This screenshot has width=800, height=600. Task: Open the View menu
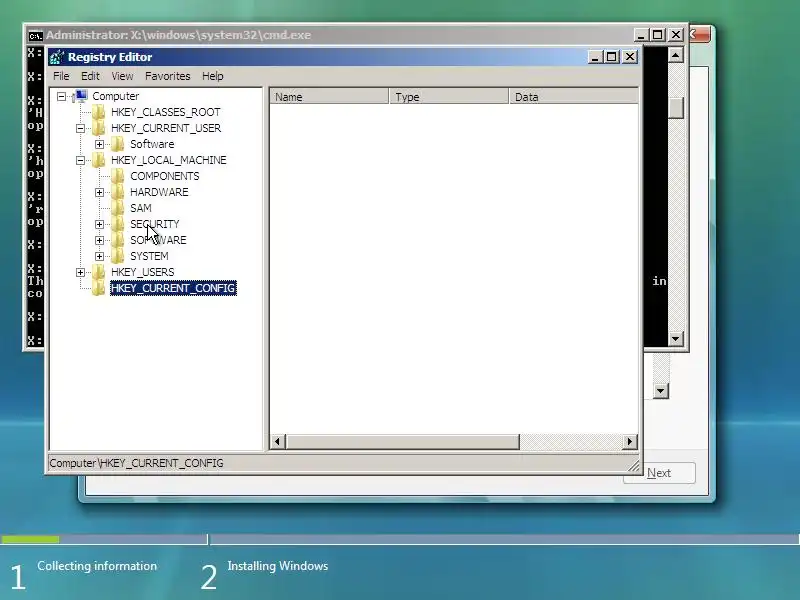[x=122, y=76]
